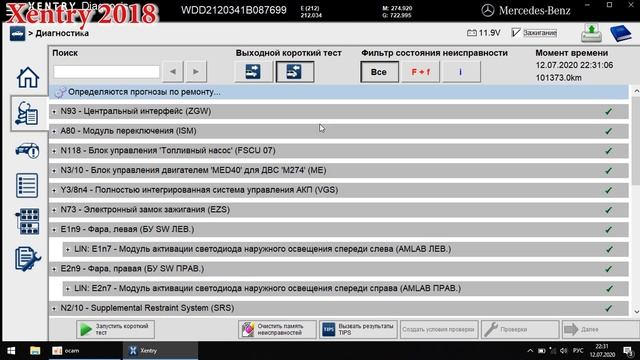Select the Diagnosis quick test sidebar icon
Viewport: 640px width, 360px height.
(x=27, y=113)
